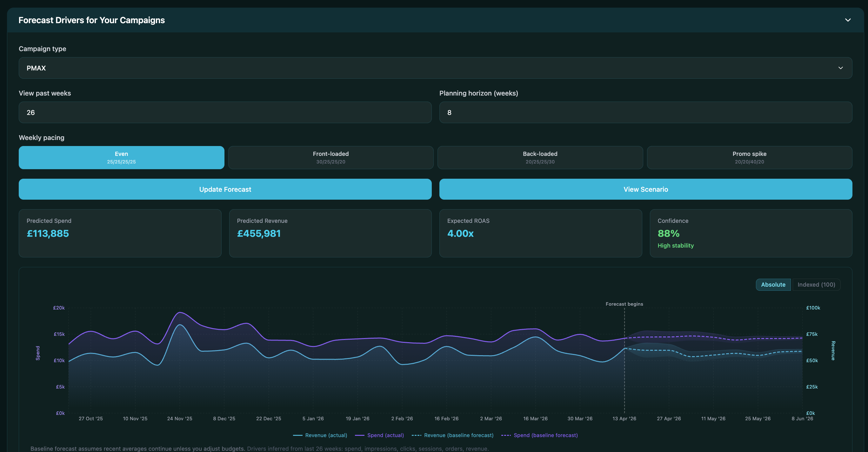868x452 pixels.
Task: Click the Expected ROAS metric card
Action: click(x=540, y=233)
